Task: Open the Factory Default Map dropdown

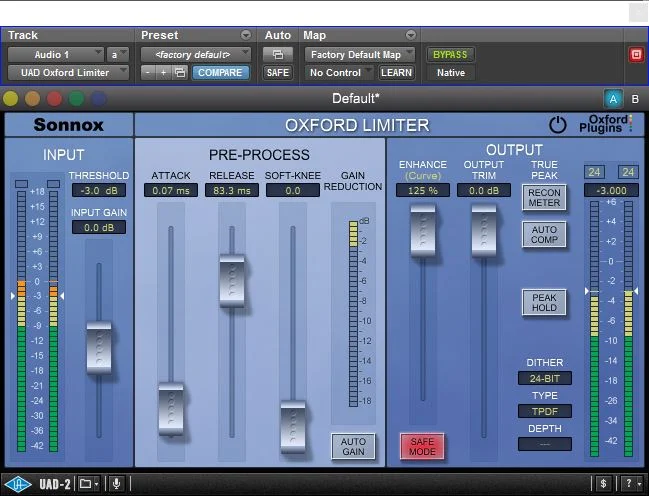Action: [x=360, y=54]
